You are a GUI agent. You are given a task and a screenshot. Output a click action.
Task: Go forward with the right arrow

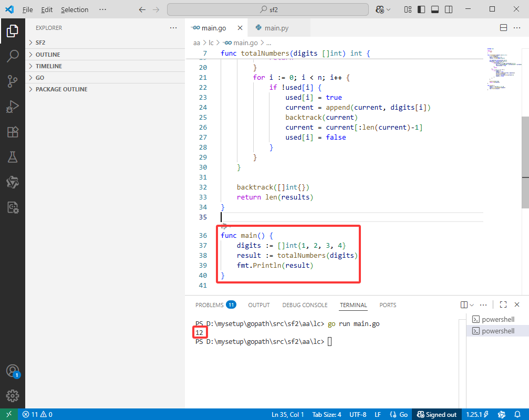[x=156, y=9]
